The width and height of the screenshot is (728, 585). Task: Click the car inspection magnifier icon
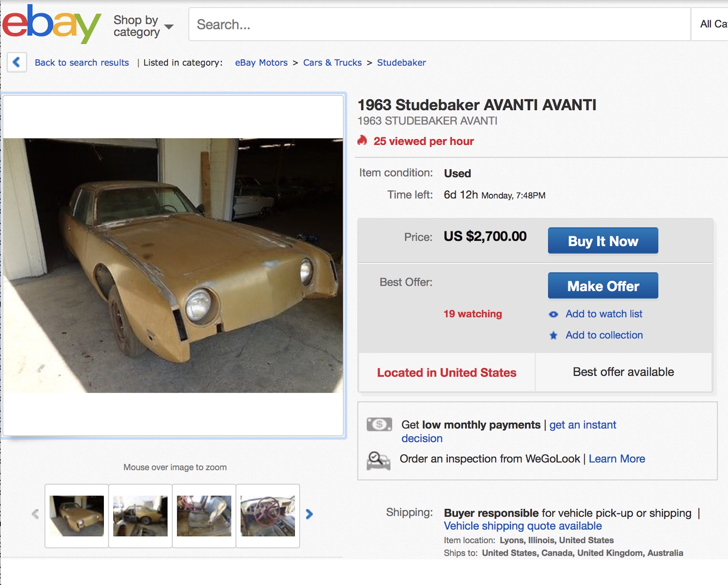click(x=378, y=460)
